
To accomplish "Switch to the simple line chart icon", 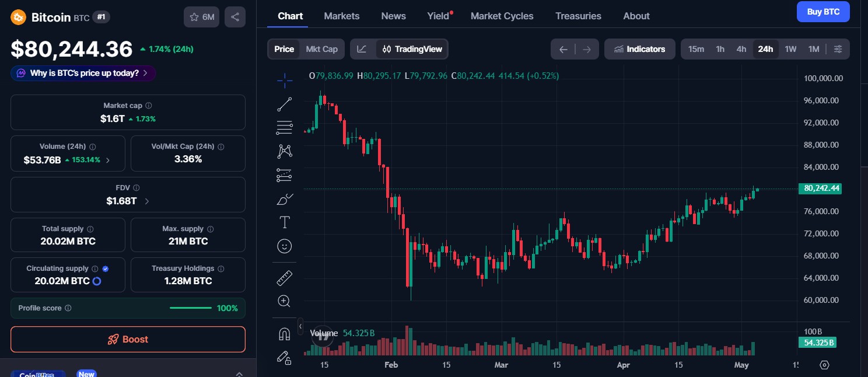I will [362, 49].
